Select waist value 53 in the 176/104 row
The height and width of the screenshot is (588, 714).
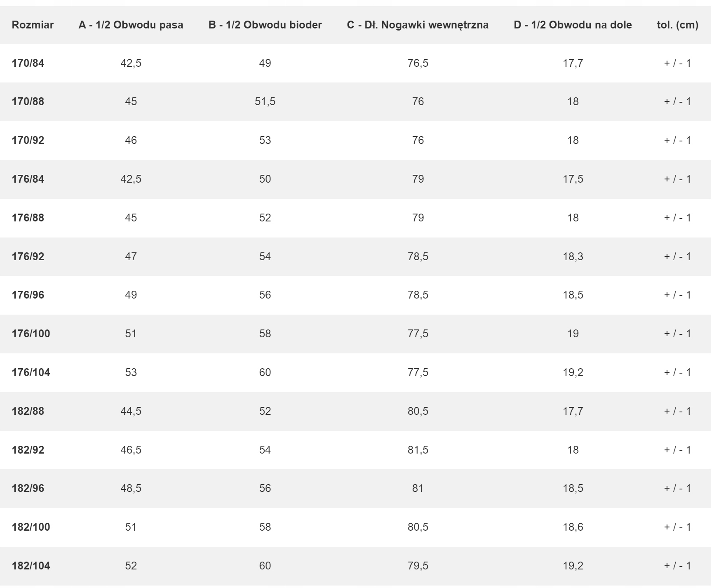click(x=131, y=372)
